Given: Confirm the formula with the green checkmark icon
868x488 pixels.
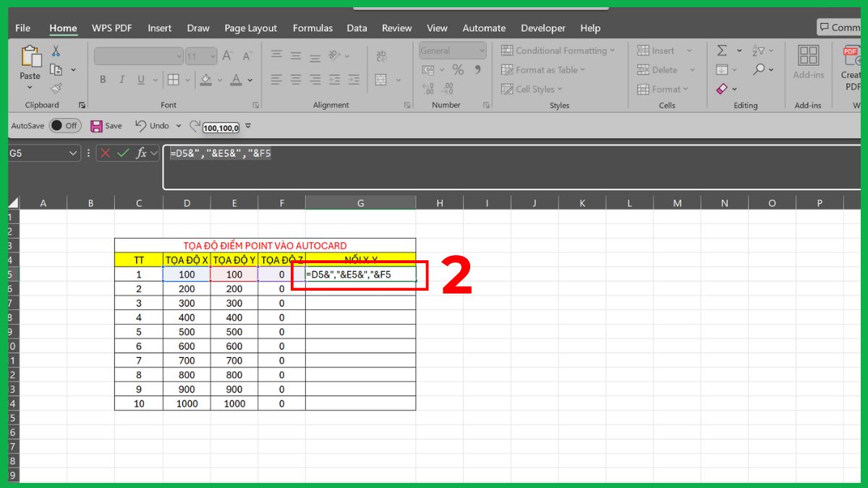Looking at the screenshot, I should (123, 153).
